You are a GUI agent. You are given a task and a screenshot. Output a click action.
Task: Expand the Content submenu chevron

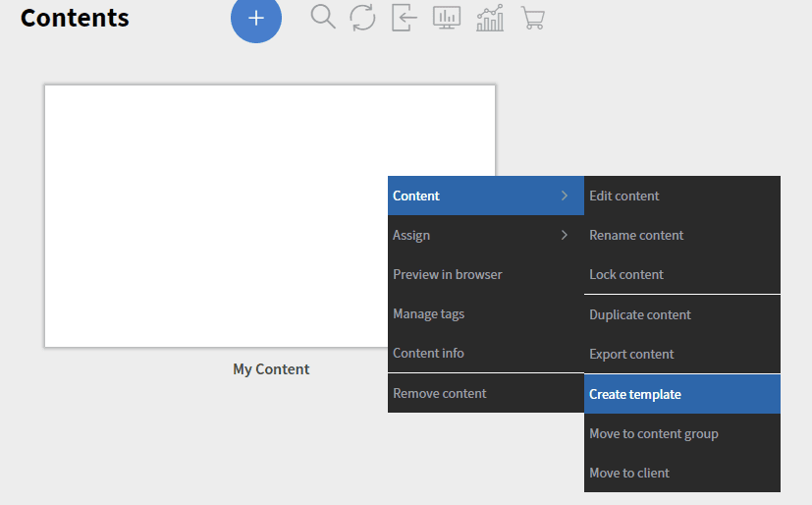click(x=564, y=196)
